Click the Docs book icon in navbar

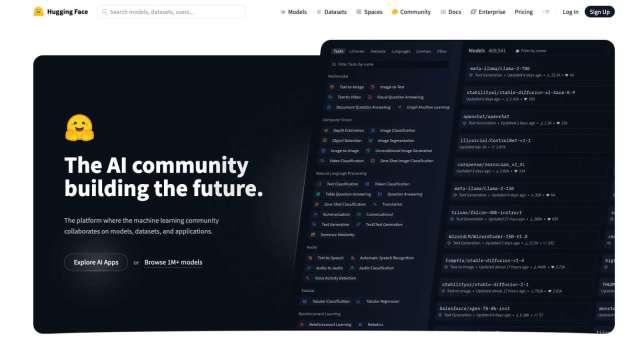(x=443, y=12)
